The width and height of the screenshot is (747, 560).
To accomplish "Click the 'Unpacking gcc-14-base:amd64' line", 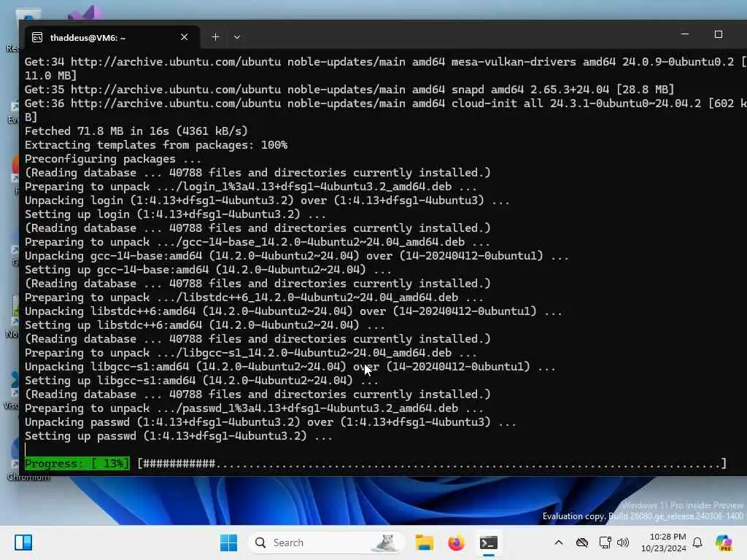I will (x=296, y=256).
